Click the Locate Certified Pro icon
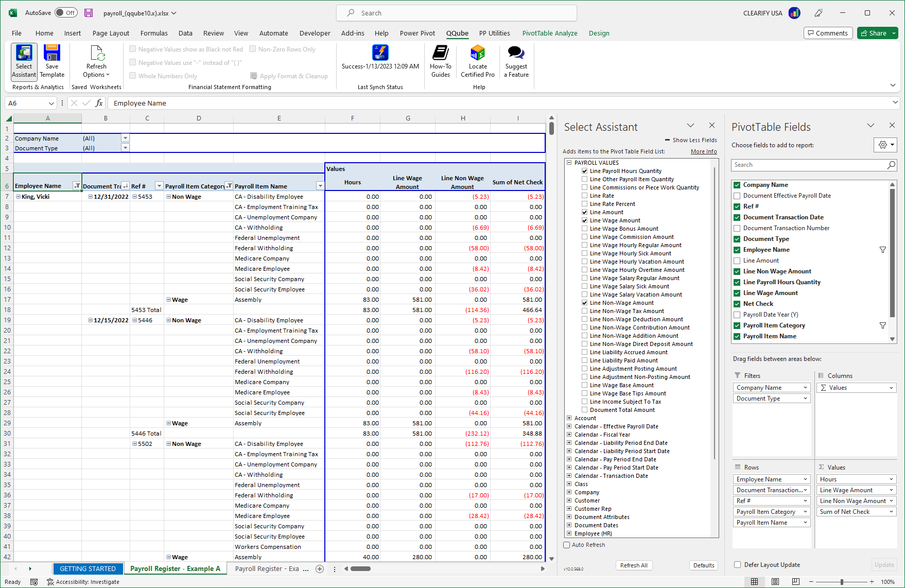Screen dimensions: 905x588 pos(477,61)
